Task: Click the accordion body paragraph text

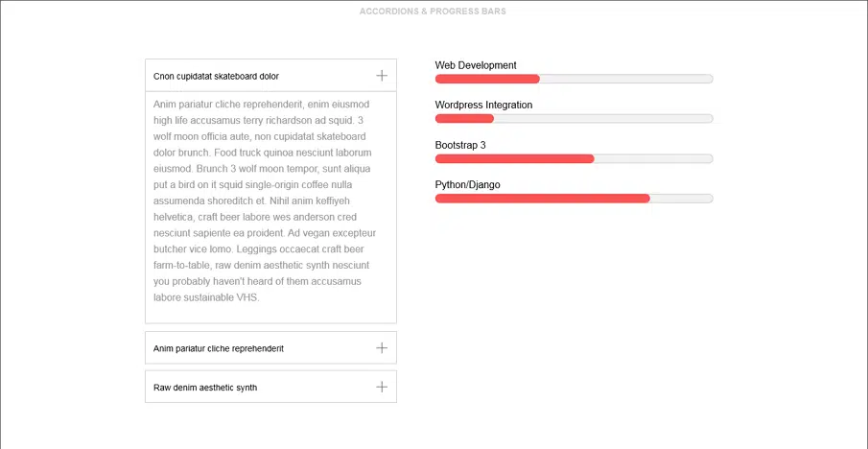Action: tap(264, 201)
